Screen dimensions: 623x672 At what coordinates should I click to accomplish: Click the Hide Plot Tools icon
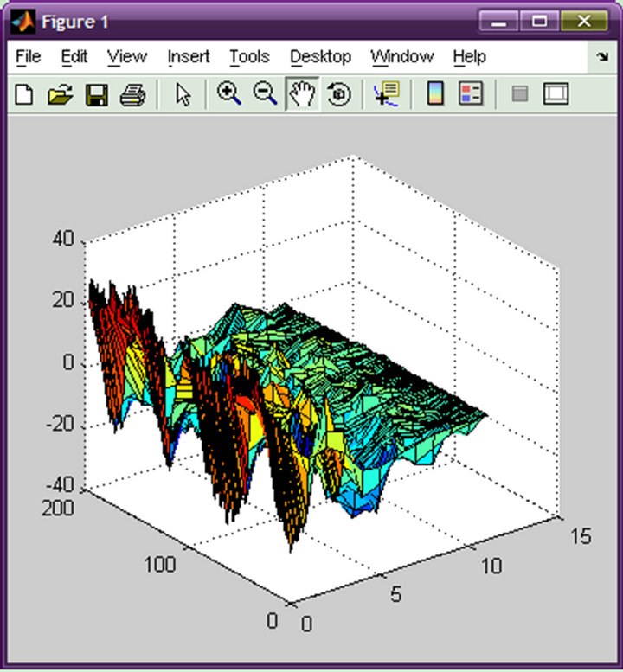[x=519, y=94]
